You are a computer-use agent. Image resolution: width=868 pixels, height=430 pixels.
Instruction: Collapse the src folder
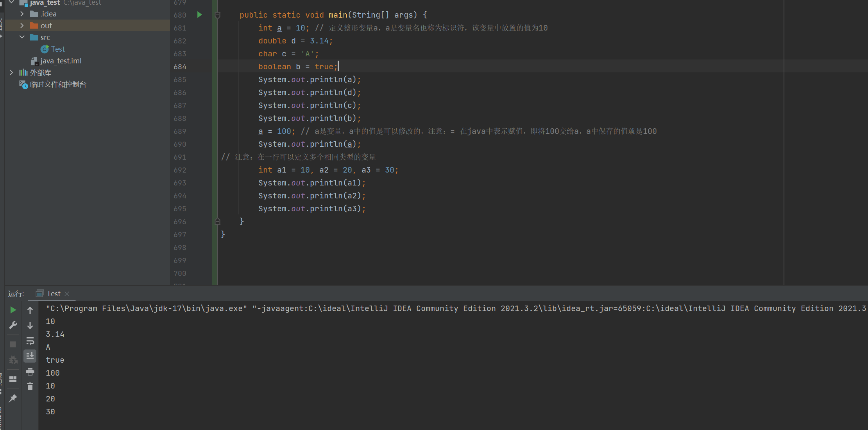point(22,37)
